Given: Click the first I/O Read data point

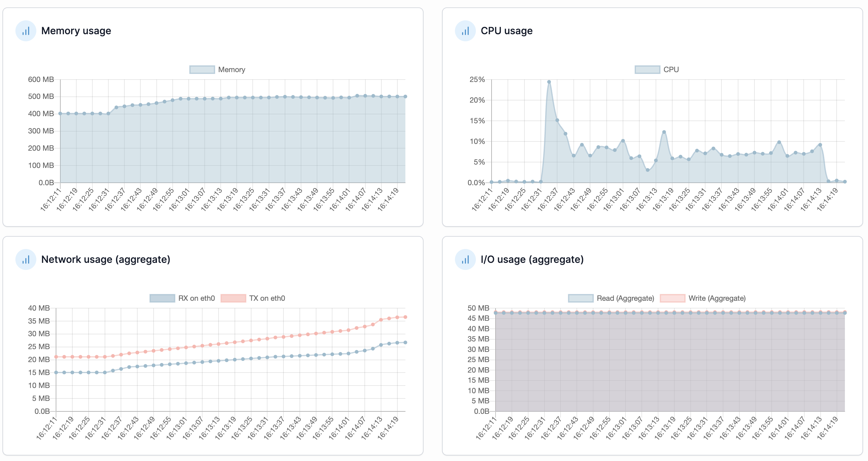Looking at the screenshot, I should pyautogui.click(x=496, y=313).
